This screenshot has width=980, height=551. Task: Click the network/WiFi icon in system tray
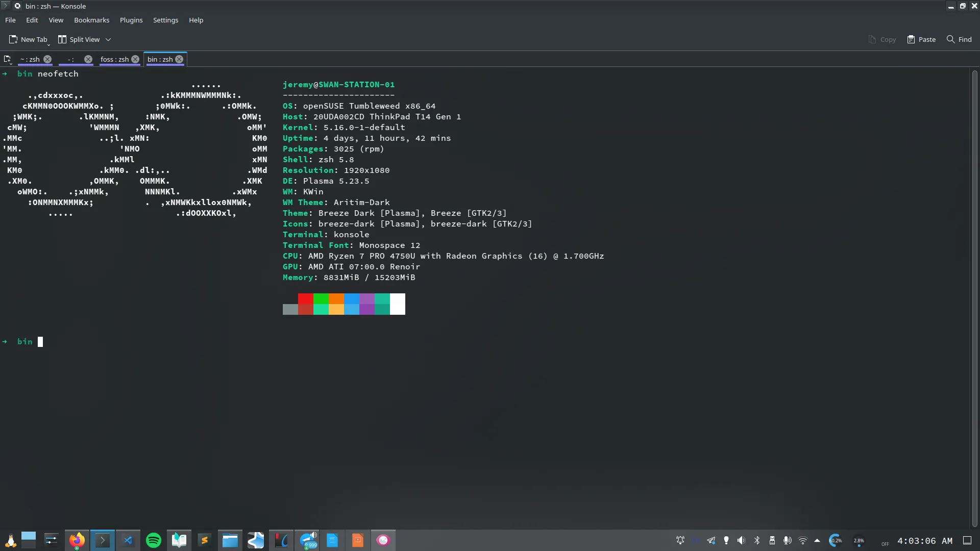(x=802, y=541)
